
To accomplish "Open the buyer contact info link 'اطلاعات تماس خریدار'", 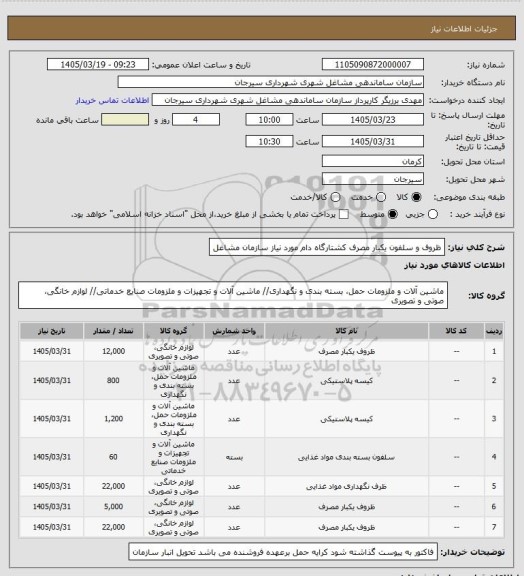I will point(112,101).
